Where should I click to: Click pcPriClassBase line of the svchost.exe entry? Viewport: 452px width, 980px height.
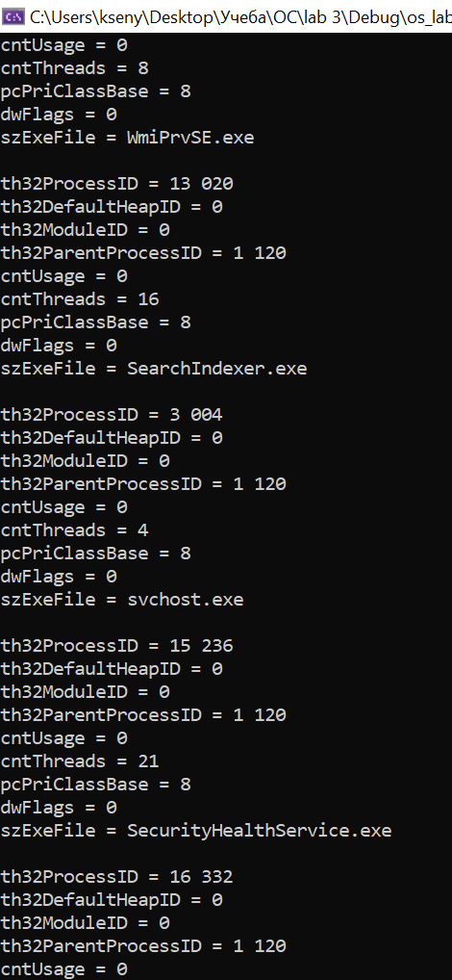(x=95, y=554)
